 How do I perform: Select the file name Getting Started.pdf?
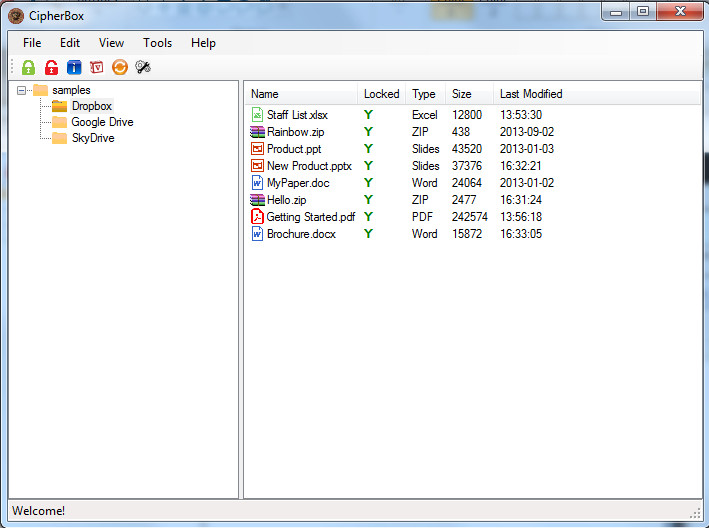click(311, 217)
